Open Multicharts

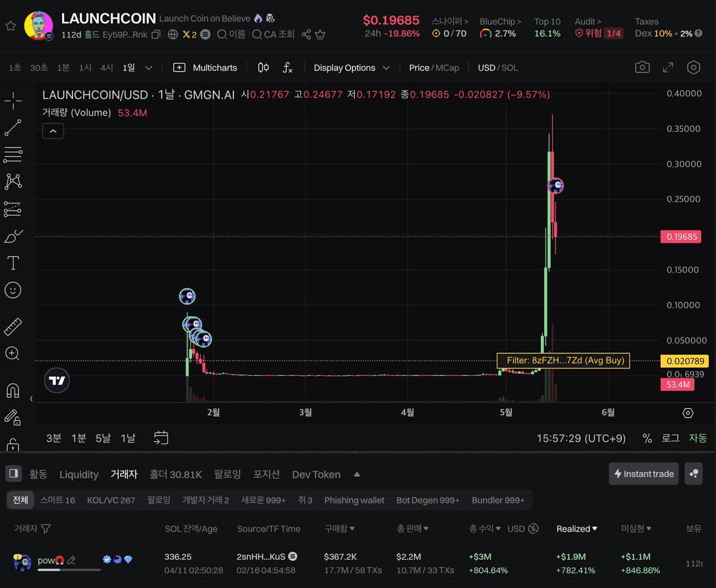tap(205, 68)
